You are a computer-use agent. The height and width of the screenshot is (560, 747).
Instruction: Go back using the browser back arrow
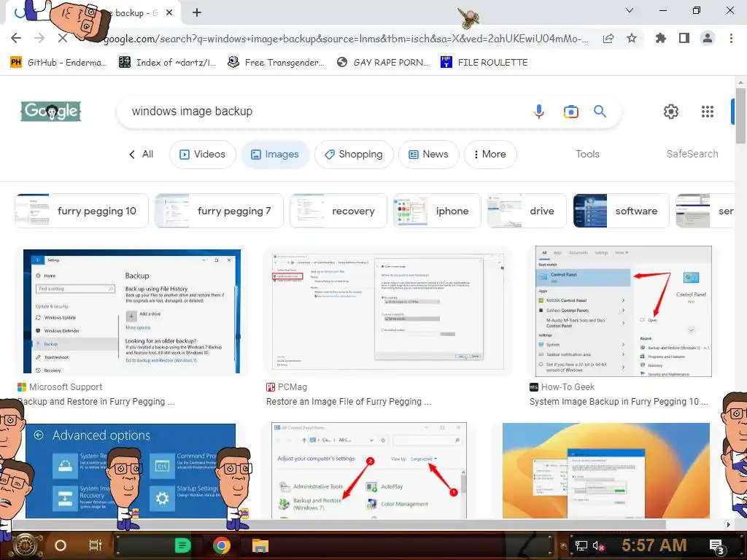tap(16, 38)
